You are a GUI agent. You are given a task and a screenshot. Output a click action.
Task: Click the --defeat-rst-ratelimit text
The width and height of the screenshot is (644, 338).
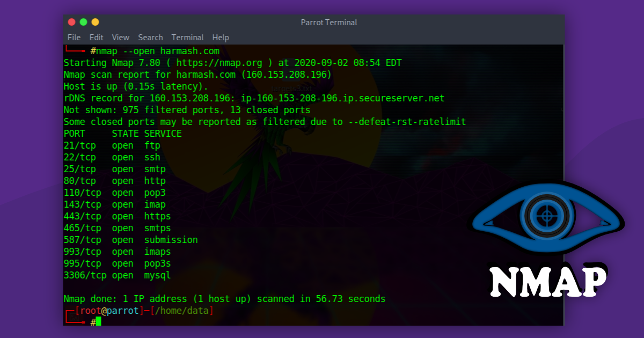click(x=407, y=122)
